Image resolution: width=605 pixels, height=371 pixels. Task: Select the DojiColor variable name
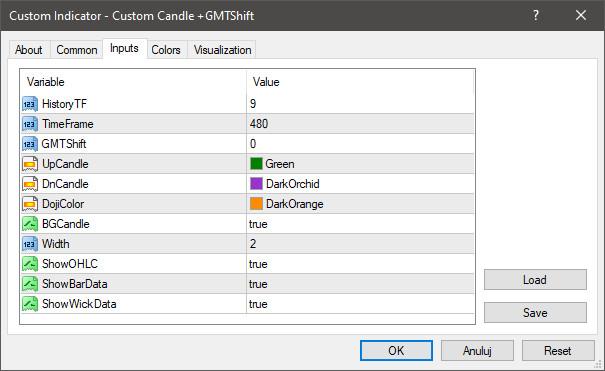tap(63, 204)
